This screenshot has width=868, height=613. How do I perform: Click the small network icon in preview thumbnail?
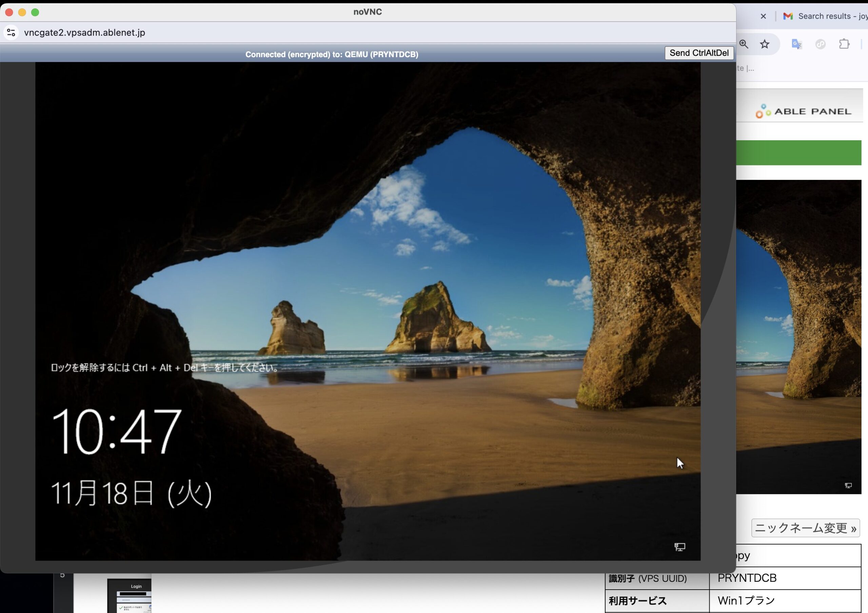848,486
